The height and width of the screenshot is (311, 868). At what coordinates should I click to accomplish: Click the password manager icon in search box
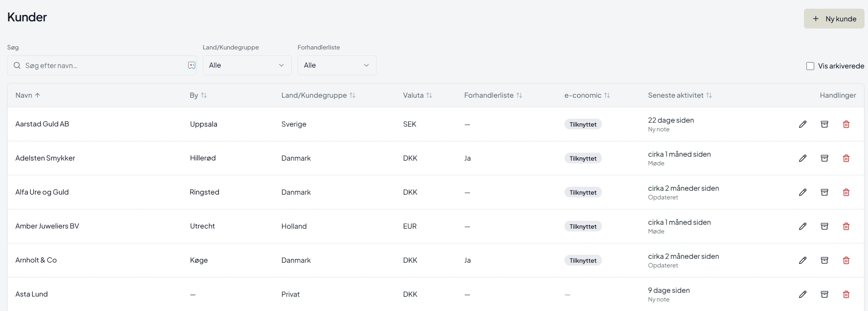click(x=192, y=65)
